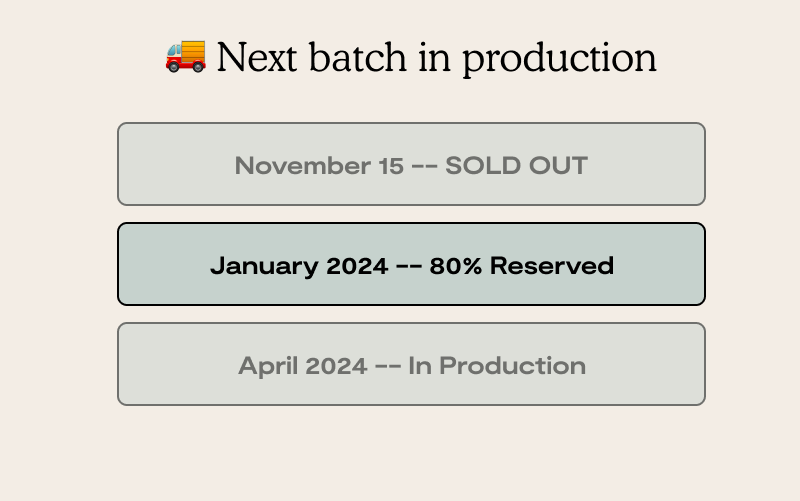Click the greyed-out November 15 box

point(411,164)
